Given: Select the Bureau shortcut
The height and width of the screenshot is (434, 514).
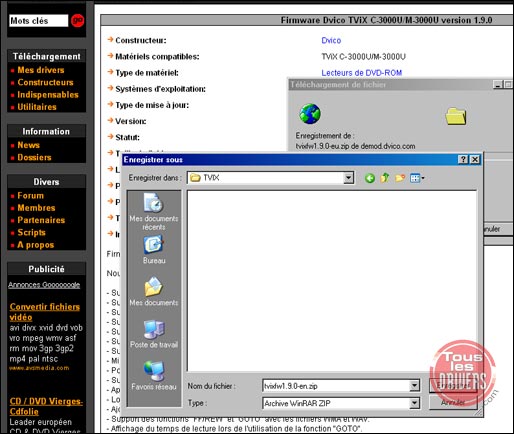Looking at the screenshot, I should click(154, 250).
